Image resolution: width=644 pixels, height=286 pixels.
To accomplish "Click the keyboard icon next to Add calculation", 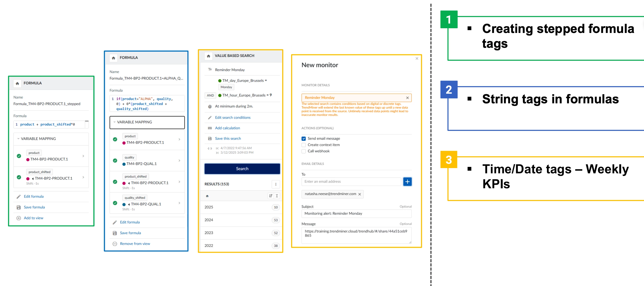I will [210, 128].
